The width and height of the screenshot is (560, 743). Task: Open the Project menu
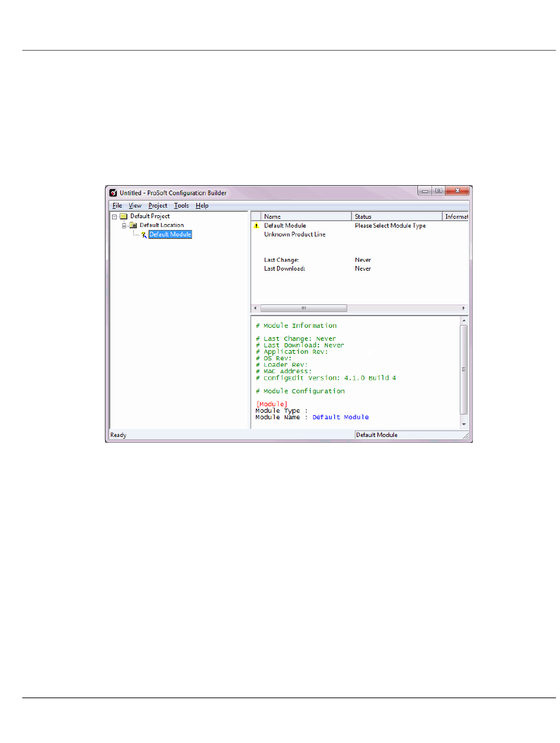[158, 206]
